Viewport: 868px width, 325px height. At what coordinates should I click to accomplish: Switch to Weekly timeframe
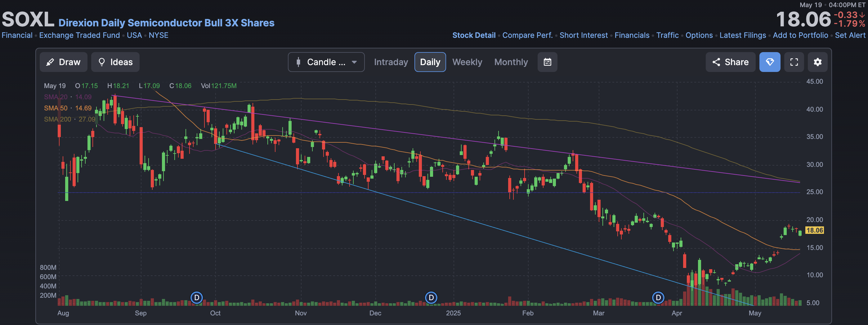point(467,62)
